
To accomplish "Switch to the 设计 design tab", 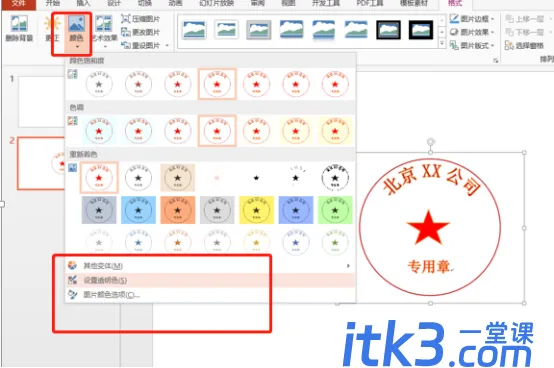I will (114, 4).
